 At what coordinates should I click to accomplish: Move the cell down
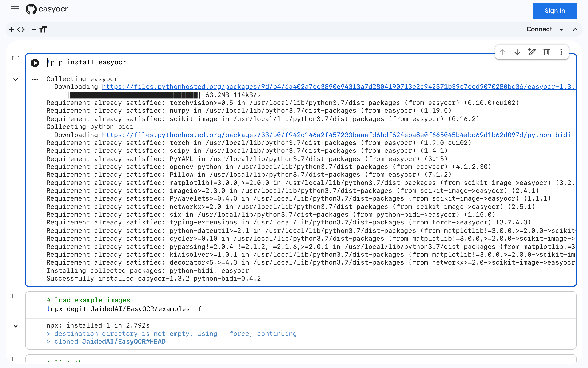pyautogui.click(x=517, y=52)
